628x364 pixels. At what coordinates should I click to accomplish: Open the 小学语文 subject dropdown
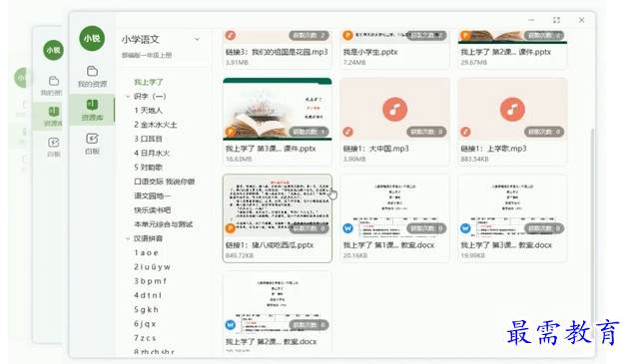tap(197, 39)
